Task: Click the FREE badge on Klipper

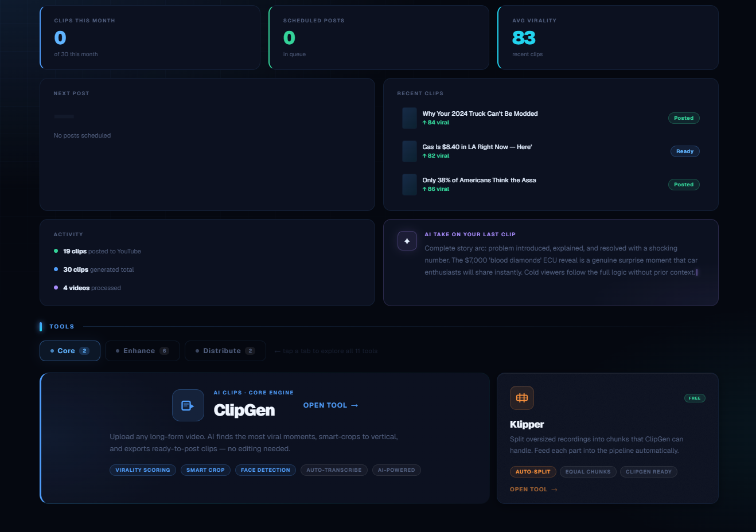Action: [x=695, y=398]
